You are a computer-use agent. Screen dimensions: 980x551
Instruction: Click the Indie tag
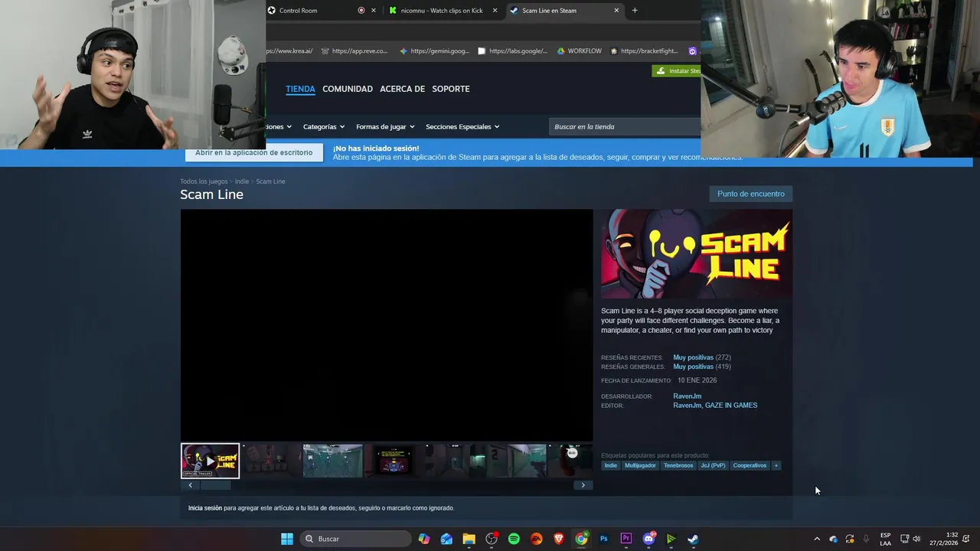(610, 465)
